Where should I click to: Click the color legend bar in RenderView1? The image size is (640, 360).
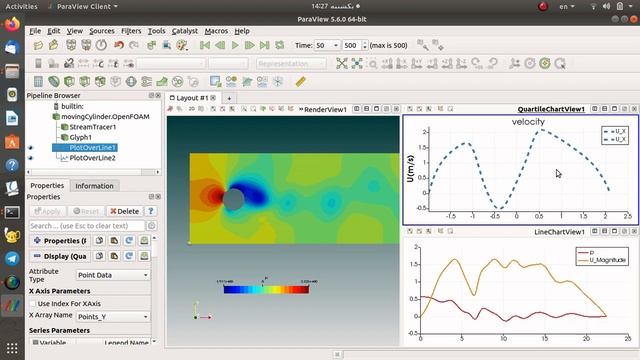point(266,289)
